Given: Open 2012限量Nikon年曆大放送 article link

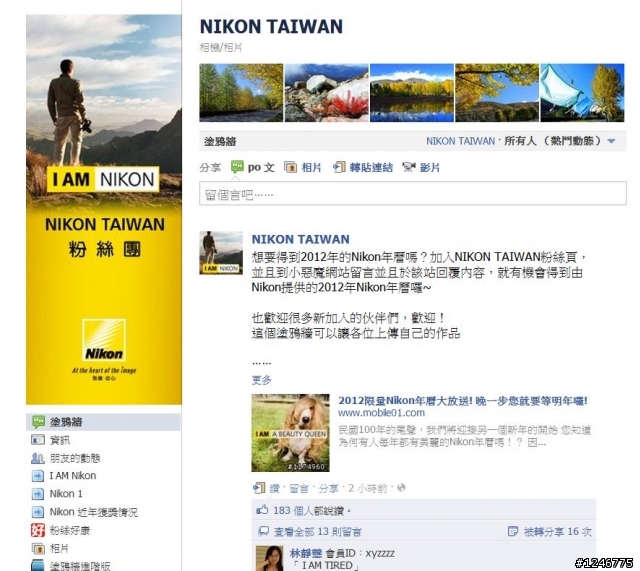Looking at the screenshot, I should 462,401.
